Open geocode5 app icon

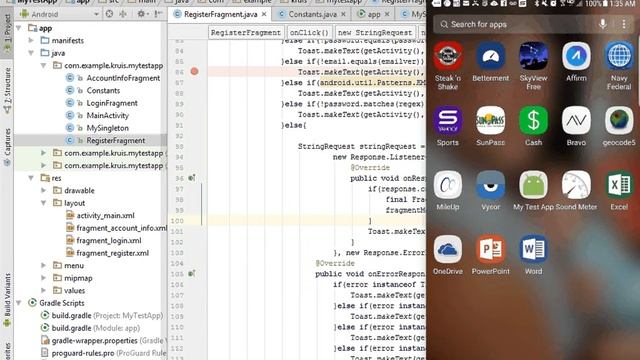point(619,120)
